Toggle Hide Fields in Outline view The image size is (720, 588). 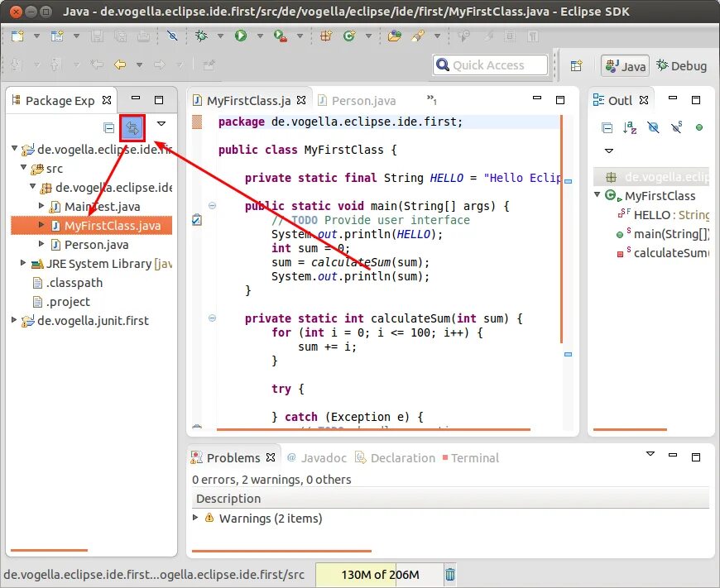coord(653,127)
